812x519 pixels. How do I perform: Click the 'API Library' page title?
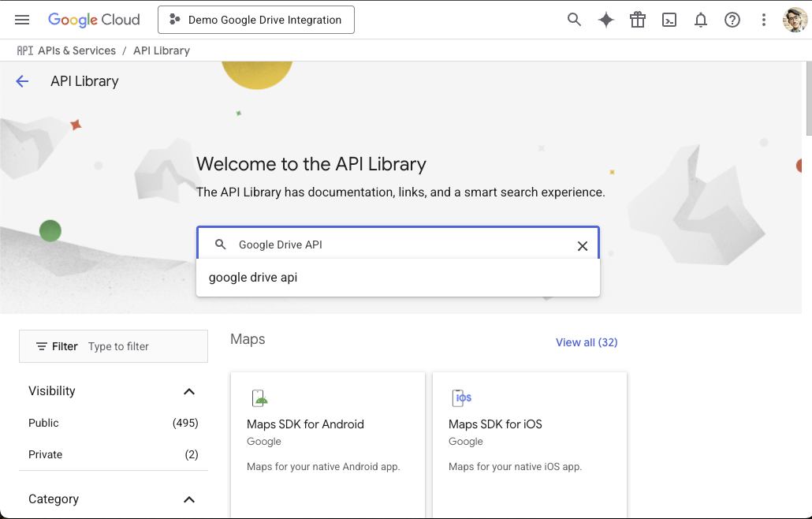click(84, 81)
